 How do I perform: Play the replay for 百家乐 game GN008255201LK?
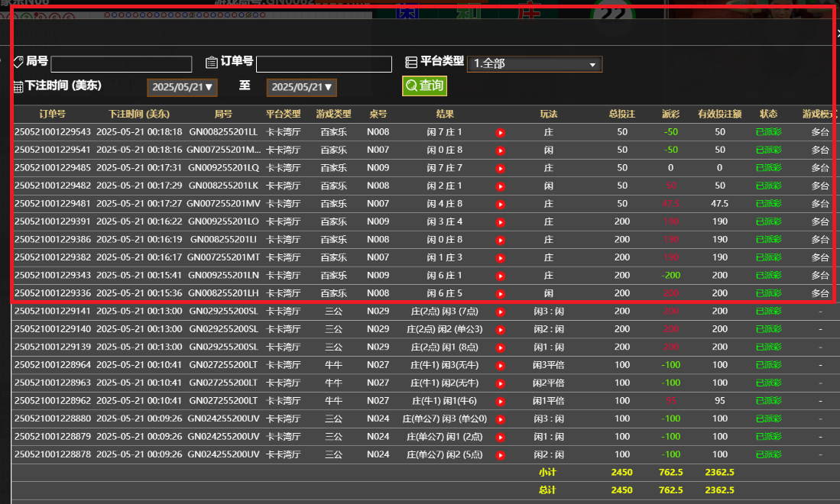(x=501, y=186)
